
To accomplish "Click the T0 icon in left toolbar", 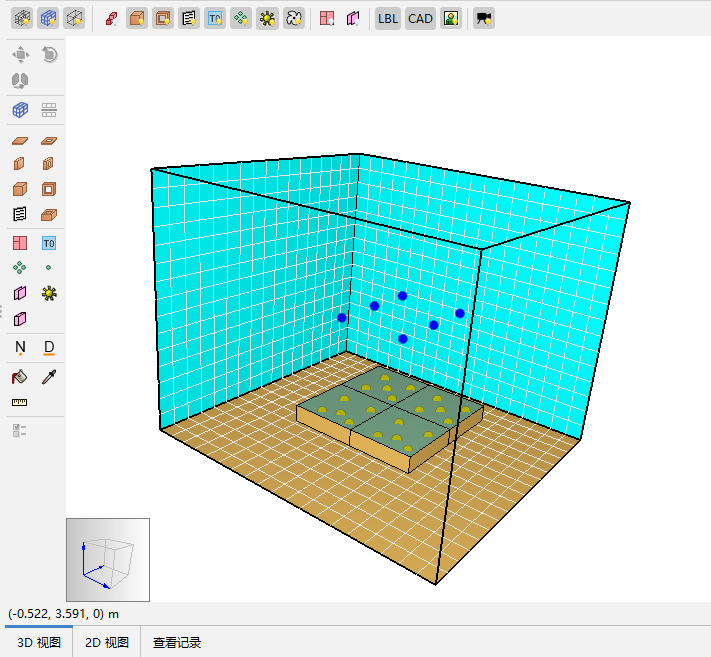I will click(x=48, y=242).
